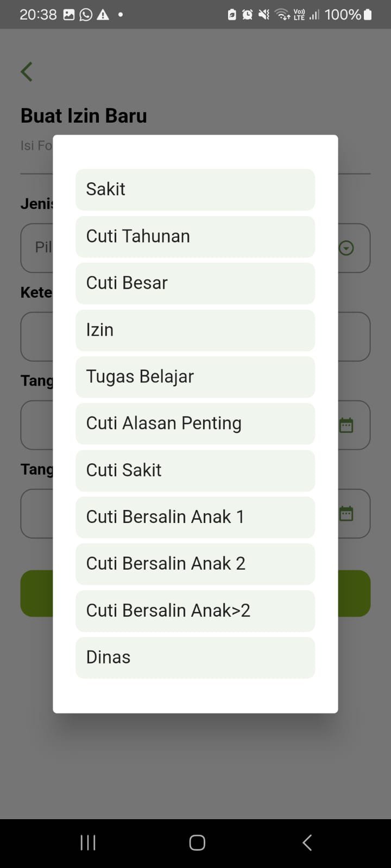This screenshot has width=391, height=868.
Task: Pick Cuti Bersalin Anak>2 option
Action: click(195, 611)
